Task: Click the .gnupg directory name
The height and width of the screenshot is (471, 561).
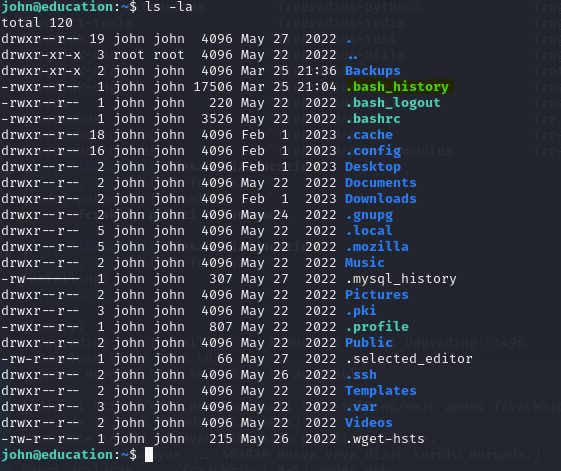Action: tap(369, 215)
